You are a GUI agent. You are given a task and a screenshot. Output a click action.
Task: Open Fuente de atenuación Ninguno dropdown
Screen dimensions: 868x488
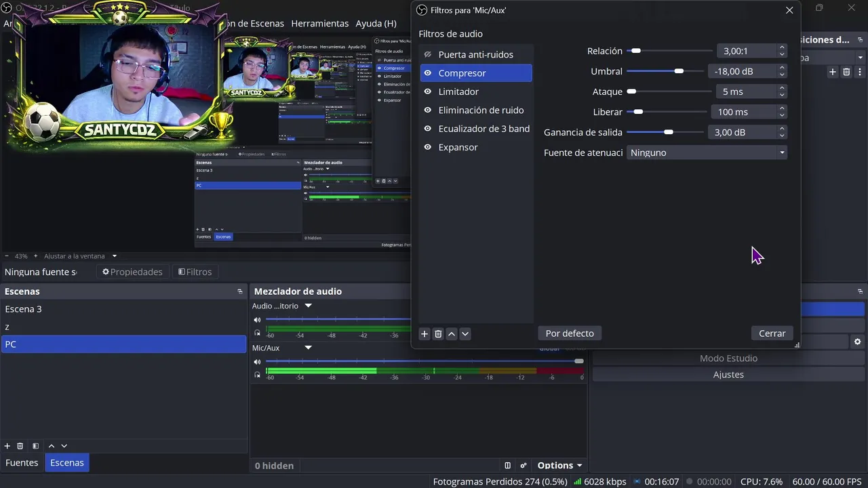click(x=707, y=152)
